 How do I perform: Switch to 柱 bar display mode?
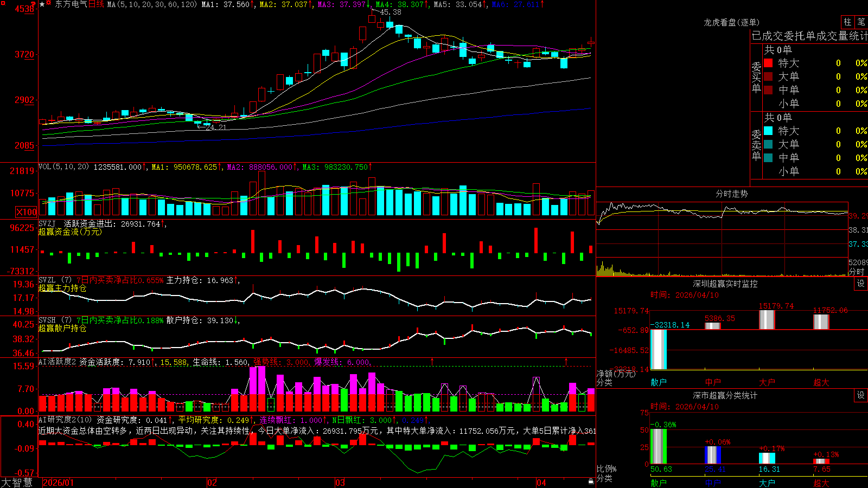pos(847,22)
